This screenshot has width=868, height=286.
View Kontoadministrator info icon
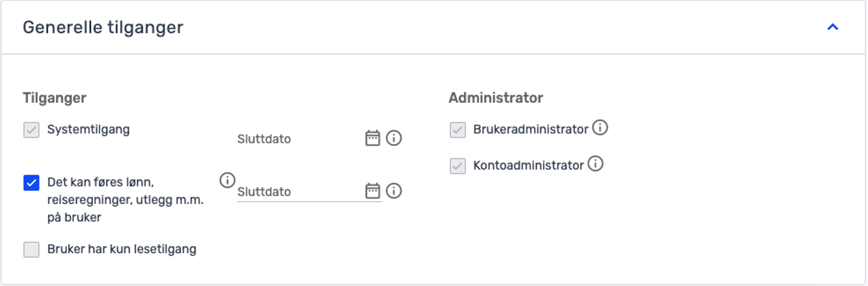(595, 164)
